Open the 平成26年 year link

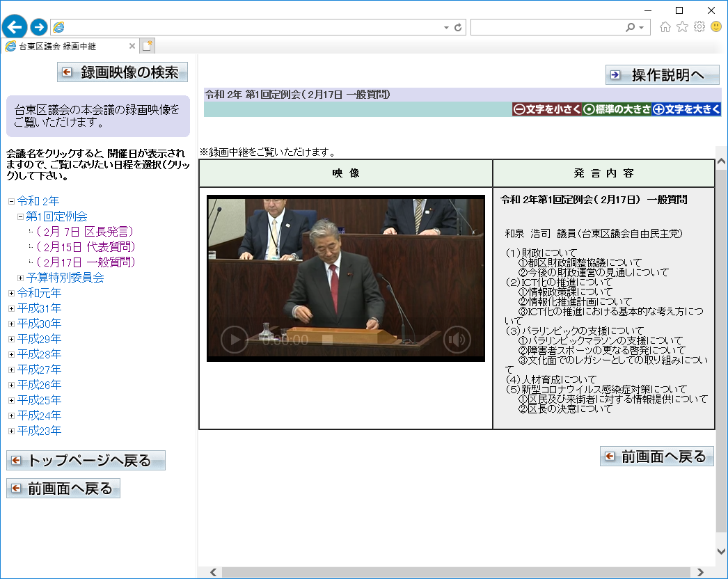pyautogui.click(x=39, y=385)
